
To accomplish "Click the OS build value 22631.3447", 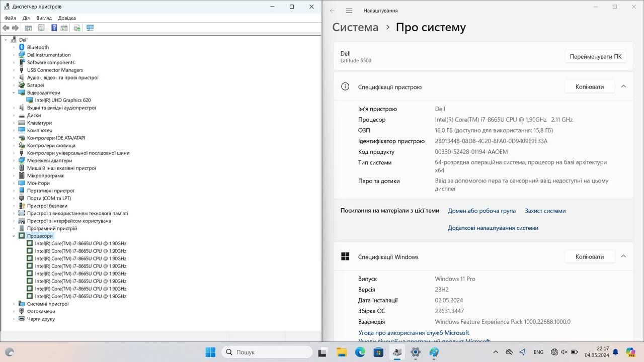I will coord(449,311).
